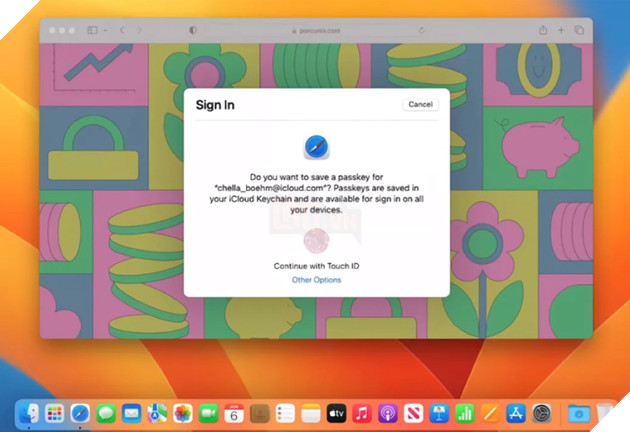This screenshot has height=432, width=630.
Task: Open the Share menu in the Safari toolbar
Action: (x=543, y=30)
